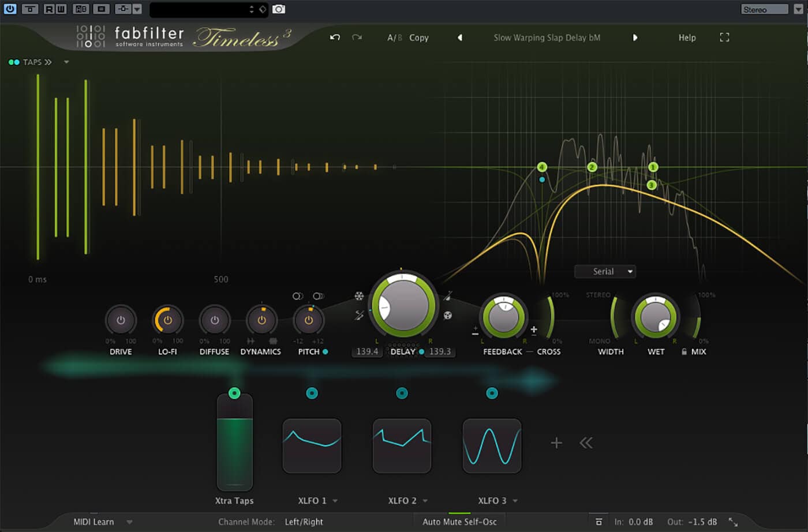Open the Serial filter routing dropdown
Screen dimensions: 808x532
(605, 271)
